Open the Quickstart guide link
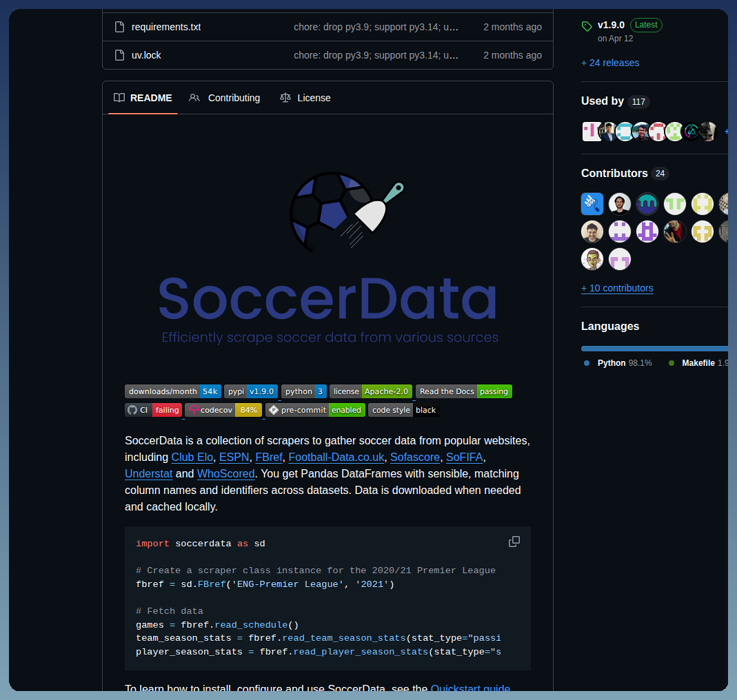Screen dimensions: 737x700 tap(470, 688)
